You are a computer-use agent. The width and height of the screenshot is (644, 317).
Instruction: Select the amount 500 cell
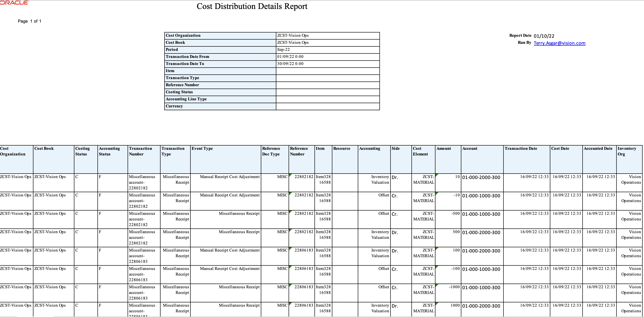coord(448,238)
